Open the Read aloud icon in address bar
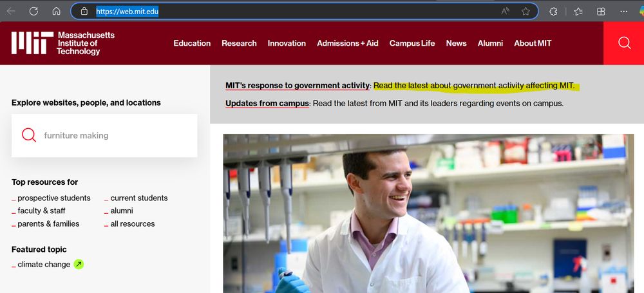This screenshot has height=293, width=644. pos(506,12)
